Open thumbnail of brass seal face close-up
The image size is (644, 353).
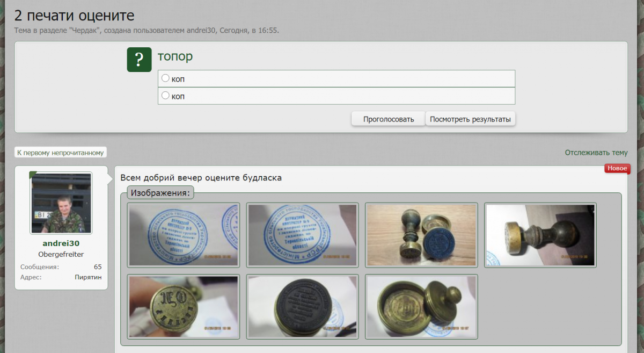click(x=184, y=307)
